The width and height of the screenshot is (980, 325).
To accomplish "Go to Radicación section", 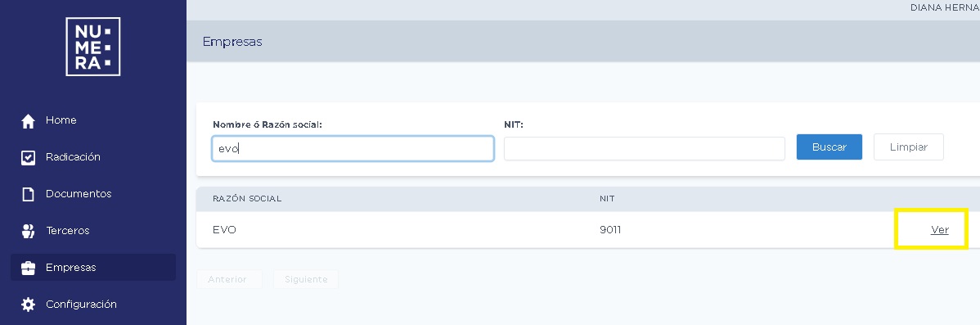I will [x=93, y=157].
